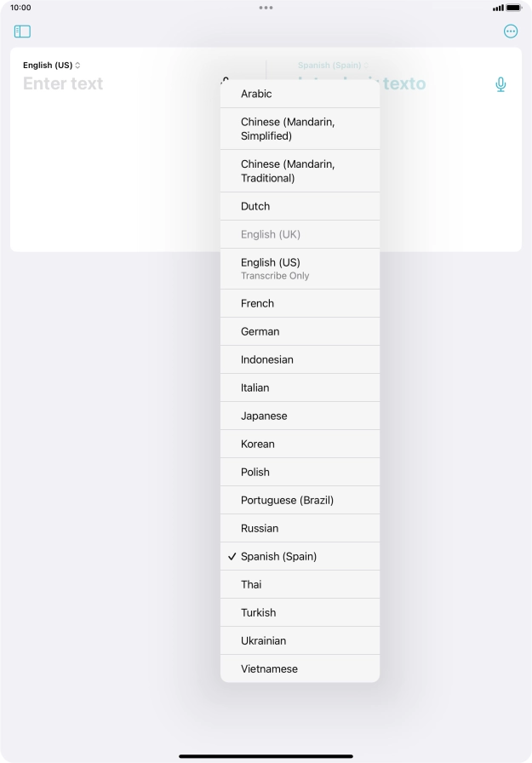Tap the microphone dictation icon
Image resolution: width=532 pixels, height=763 pixels.
tap(501, 84)
